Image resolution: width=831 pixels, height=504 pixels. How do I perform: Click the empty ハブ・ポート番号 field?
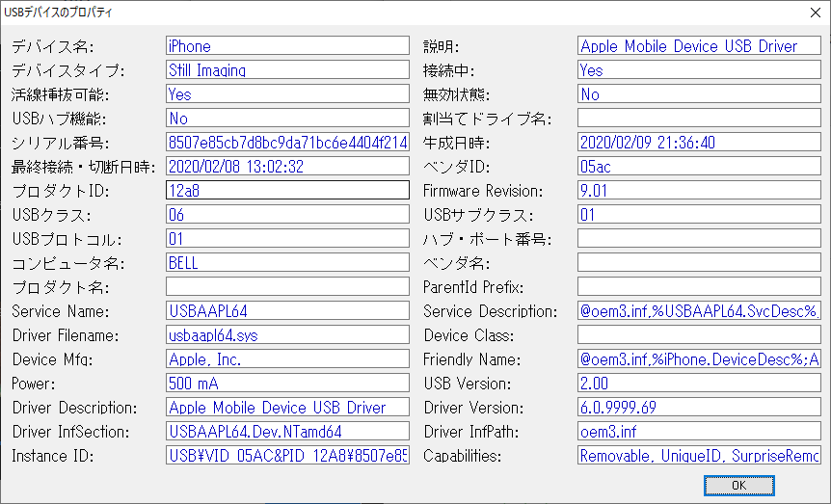699,238
